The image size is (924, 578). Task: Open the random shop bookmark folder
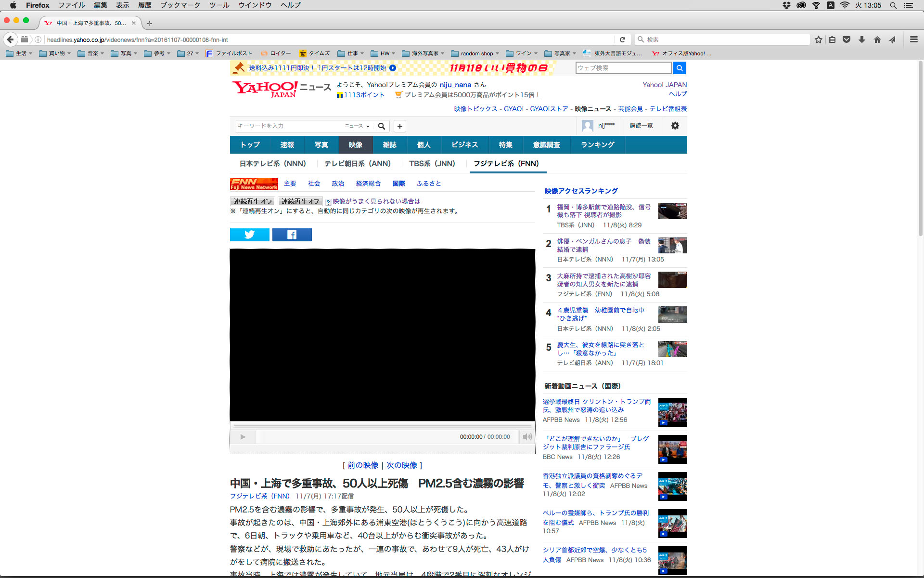coord(475,53)
